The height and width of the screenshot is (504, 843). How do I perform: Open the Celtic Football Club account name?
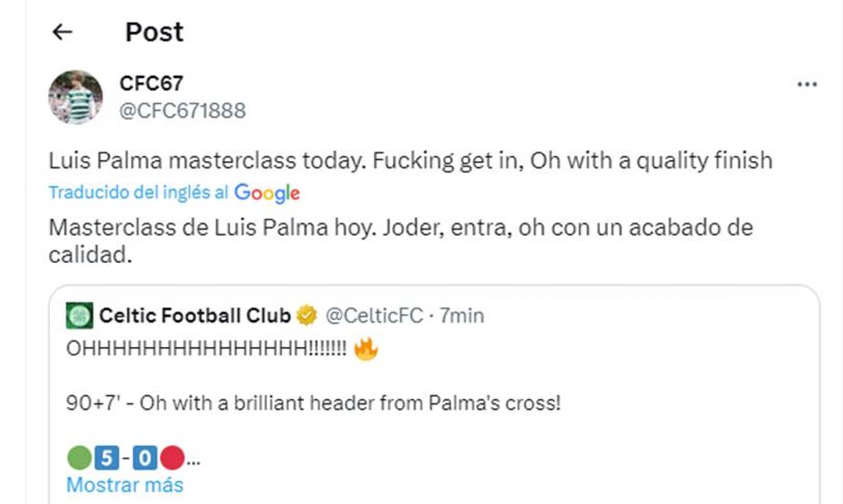(x=195, y=316)
